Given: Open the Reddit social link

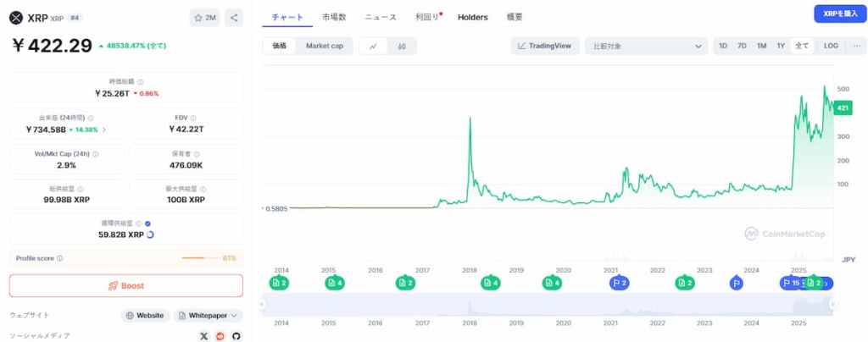Looking at the screenshot, I should click(220, 336).
